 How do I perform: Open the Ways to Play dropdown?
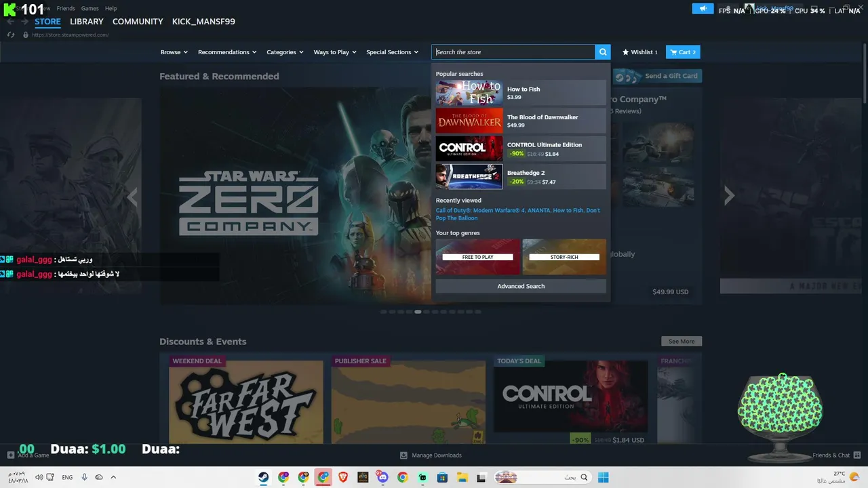(335, 52)
